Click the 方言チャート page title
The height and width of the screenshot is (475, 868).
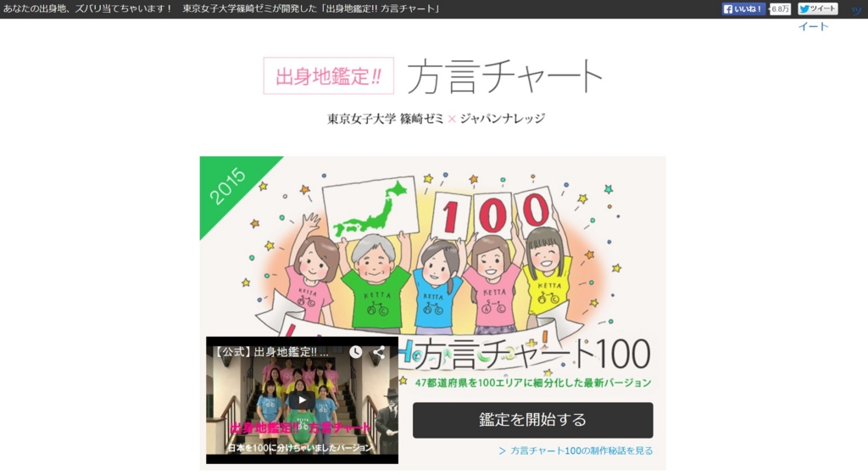[x=505, y=75]
